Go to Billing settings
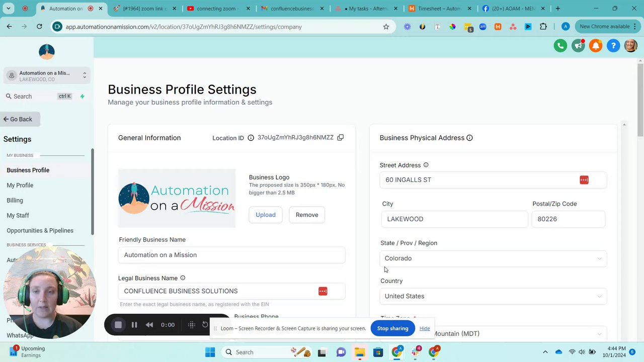Viewport: 644px width, 362px height. point(15,200)
